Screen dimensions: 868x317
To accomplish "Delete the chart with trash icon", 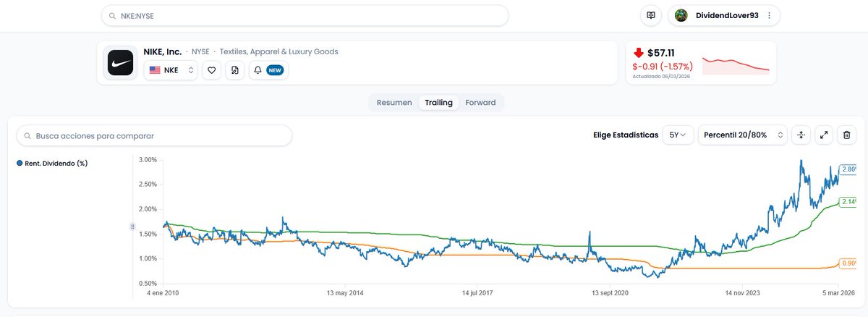I will click(x=847, y=135).
